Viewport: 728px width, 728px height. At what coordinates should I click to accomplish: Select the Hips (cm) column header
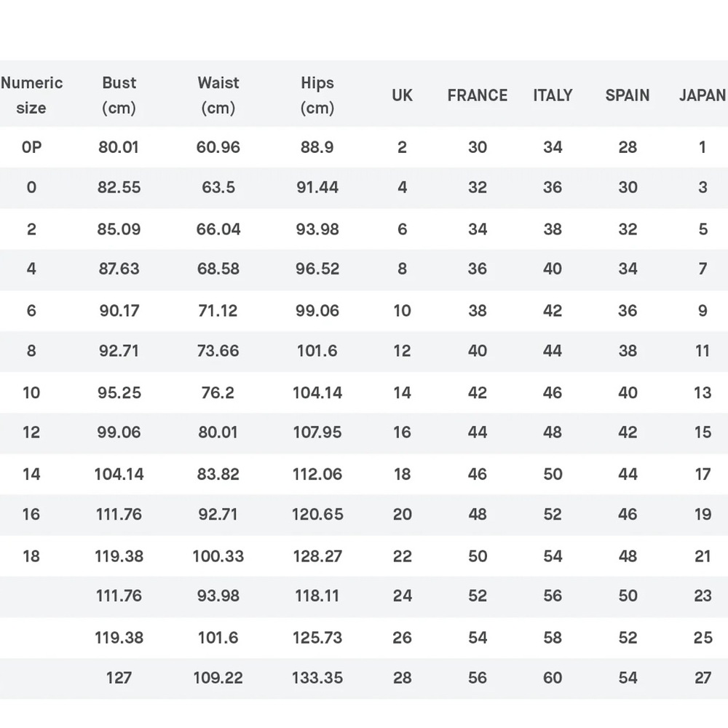317,95
